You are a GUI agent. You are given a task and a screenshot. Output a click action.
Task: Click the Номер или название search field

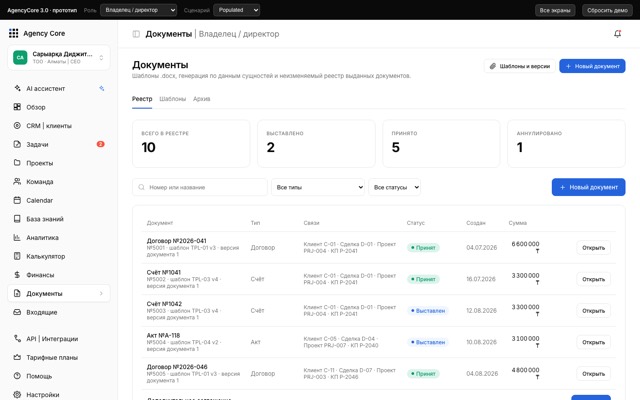pyautogui.click(x=200, y=187)
